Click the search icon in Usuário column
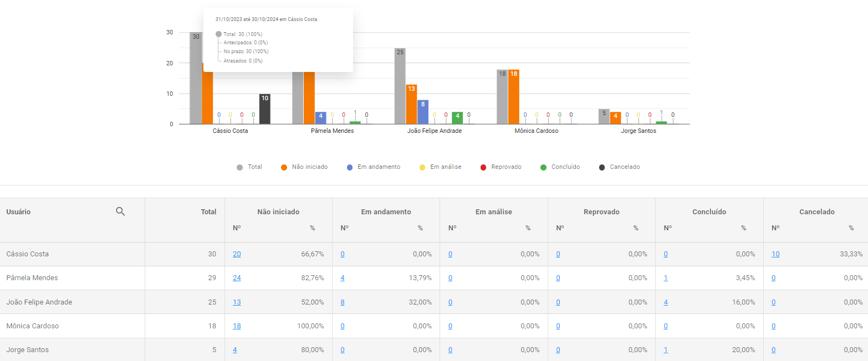Image resolution: width=868 pixels, height=361 pixels. pyautogui.click(x=120, y=212)
